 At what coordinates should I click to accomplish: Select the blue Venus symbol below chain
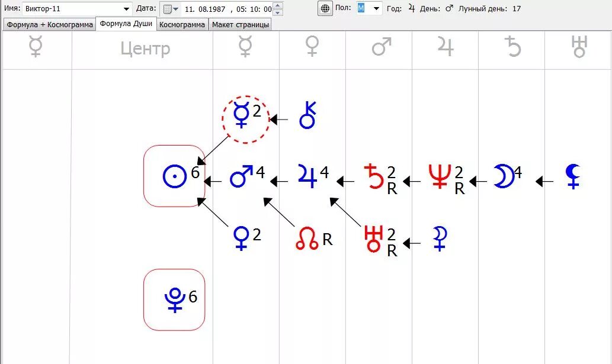[x=241, y=239]
